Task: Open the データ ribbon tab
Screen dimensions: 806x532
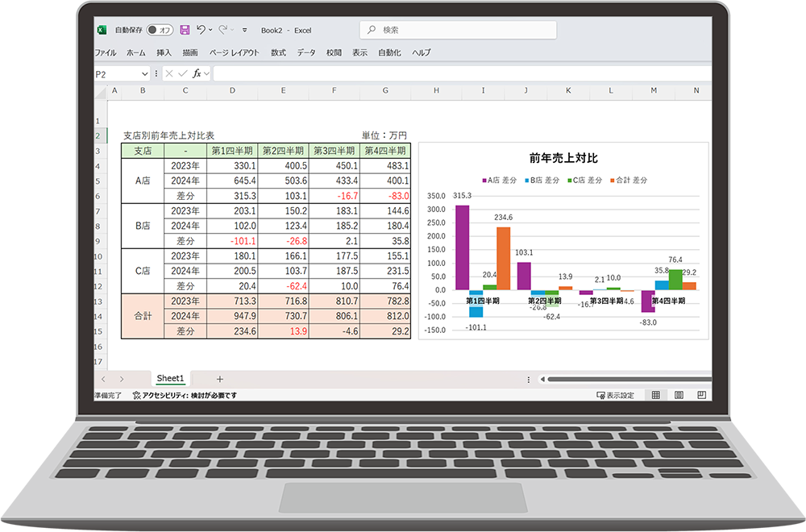Action: [306, 52]
